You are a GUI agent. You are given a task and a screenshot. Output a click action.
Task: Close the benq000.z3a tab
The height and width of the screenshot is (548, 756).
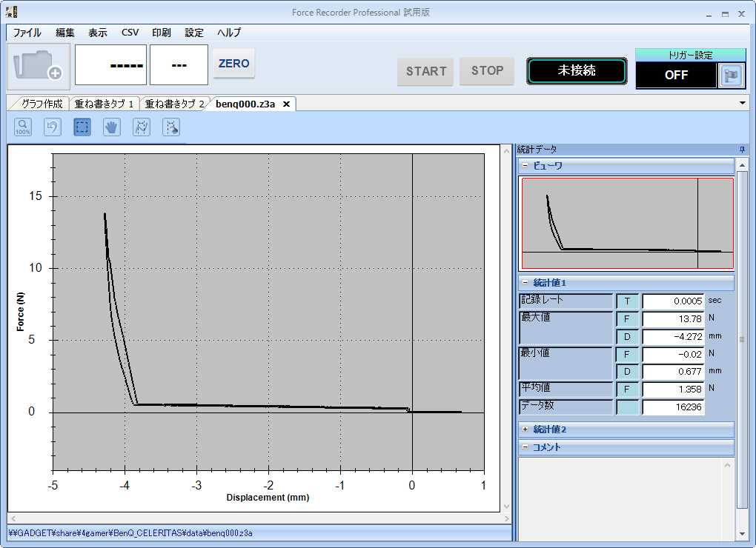286,104
